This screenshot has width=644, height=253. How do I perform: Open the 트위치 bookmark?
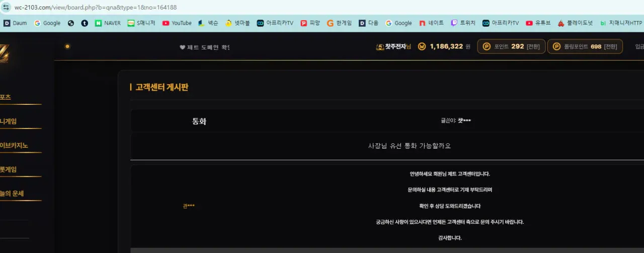(x=462, y=23)
